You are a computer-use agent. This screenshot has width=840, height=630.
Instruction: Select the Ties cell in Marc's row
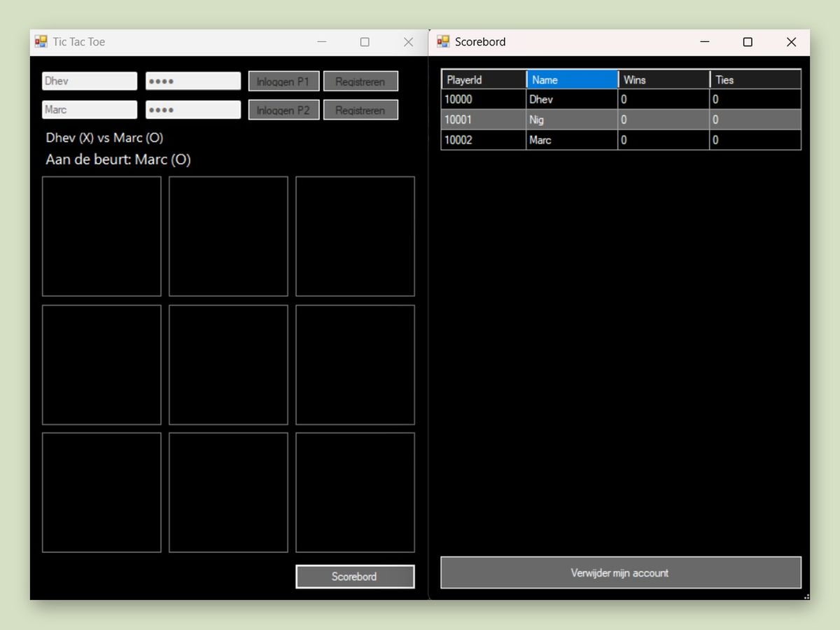755,140
